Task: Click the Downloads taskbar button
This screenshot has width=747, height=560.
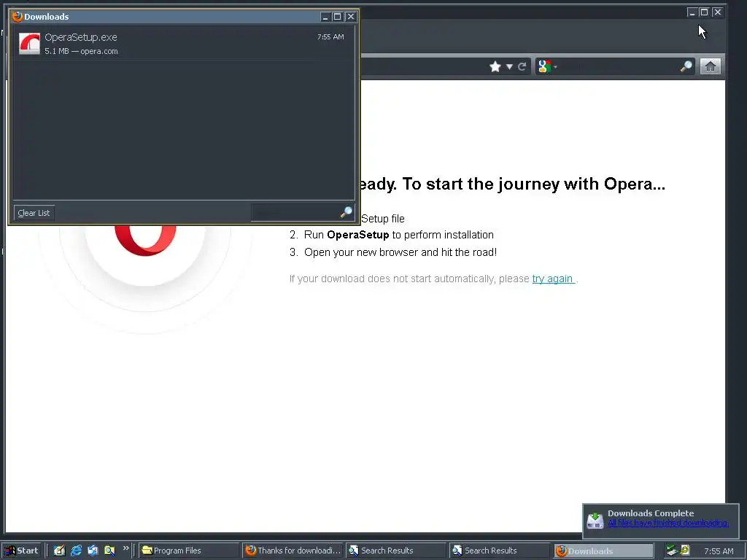Action: point(603,551)
